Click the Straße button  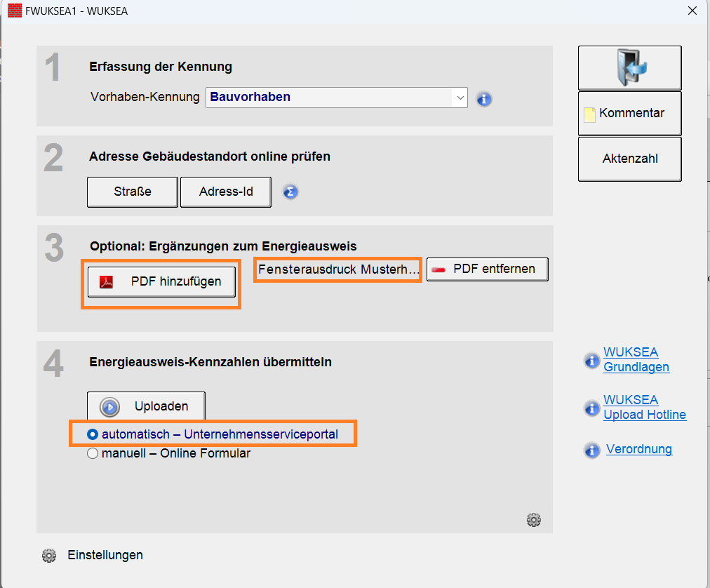132,192
